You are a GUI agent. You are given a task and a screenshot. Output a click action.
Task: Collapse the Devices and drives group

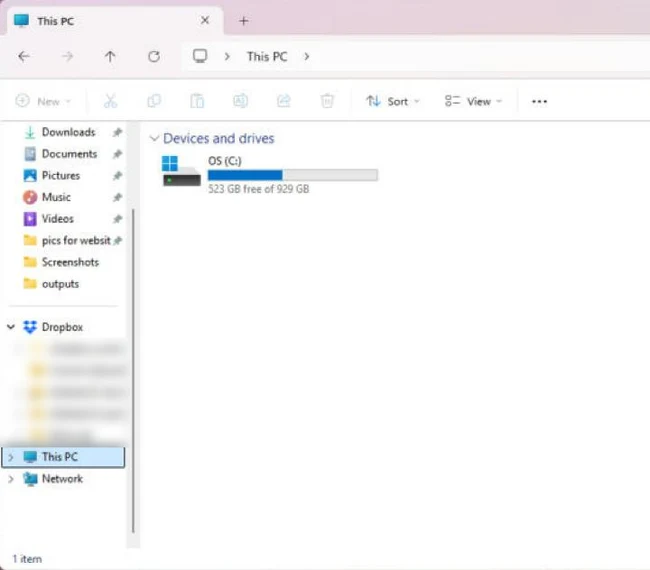154,138
